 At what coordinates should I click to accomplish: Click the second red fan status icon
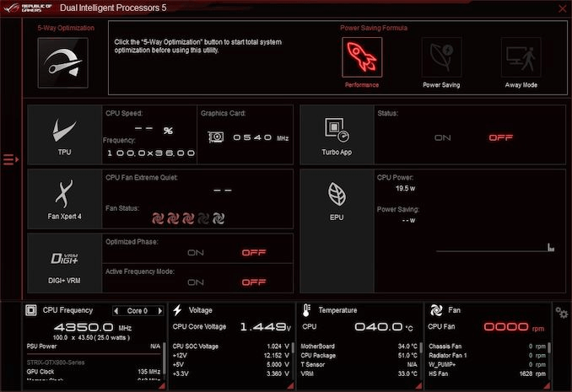[x=173, y=218]
